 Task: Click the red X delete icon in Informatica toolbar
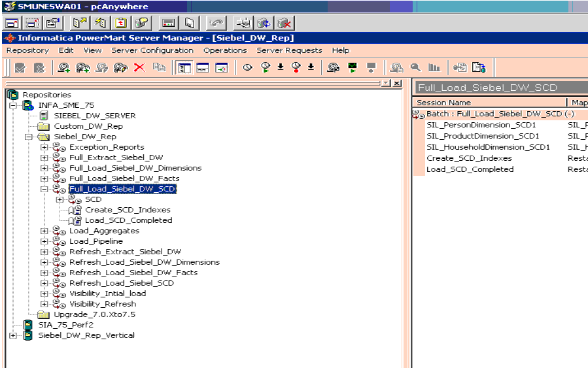pyautogui.click(x=139, y=67)
